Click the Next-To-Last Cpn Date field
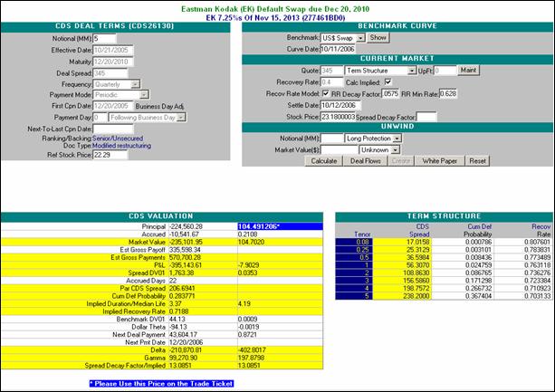555x392 pixels. [x=113, y=129]
